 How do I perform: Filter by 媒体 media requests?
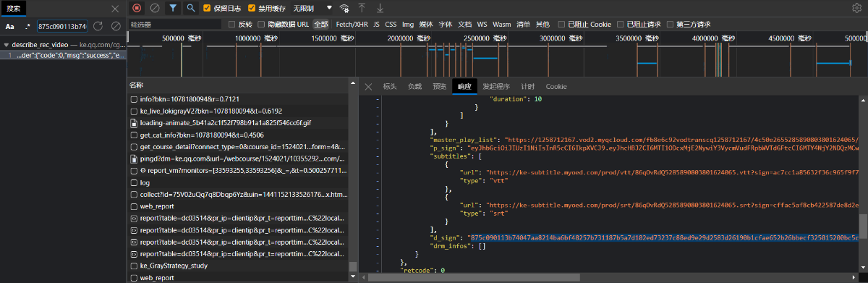tap(426, 24)
